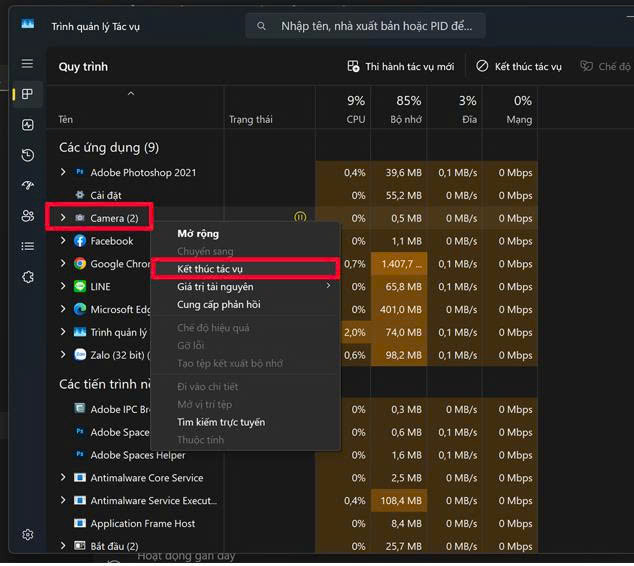Click the 401,0 MB memory cell
The image size is (634, 566).
(399, 309)
